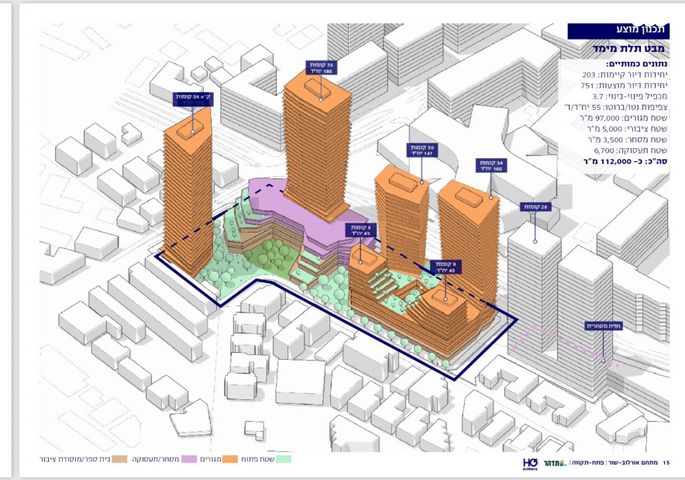Click the 'נתונים כמותיים:' subheading
Image resolution: width=685 pixels, height=480 pixels.
click(x=637, y=64)
